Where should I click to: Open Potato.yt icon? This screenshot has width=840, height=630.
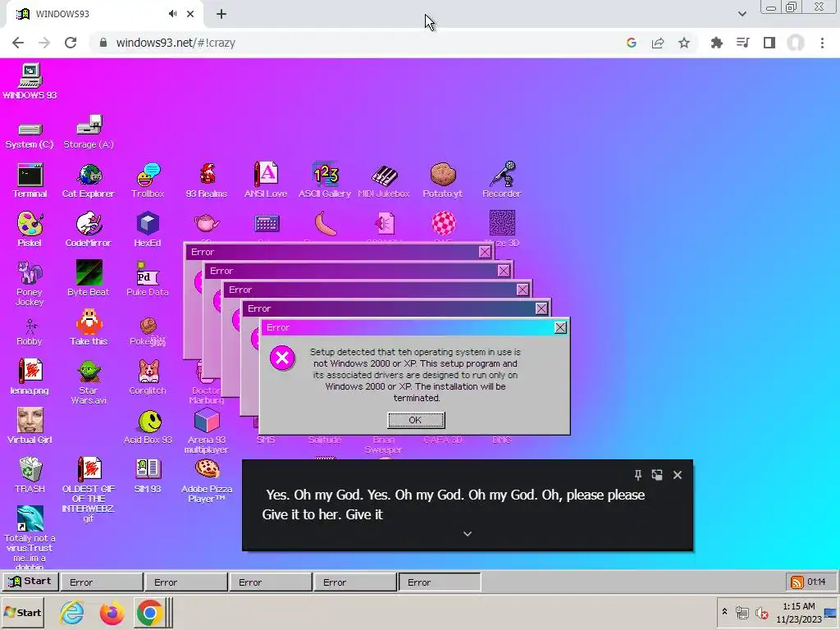coord(442,180)
